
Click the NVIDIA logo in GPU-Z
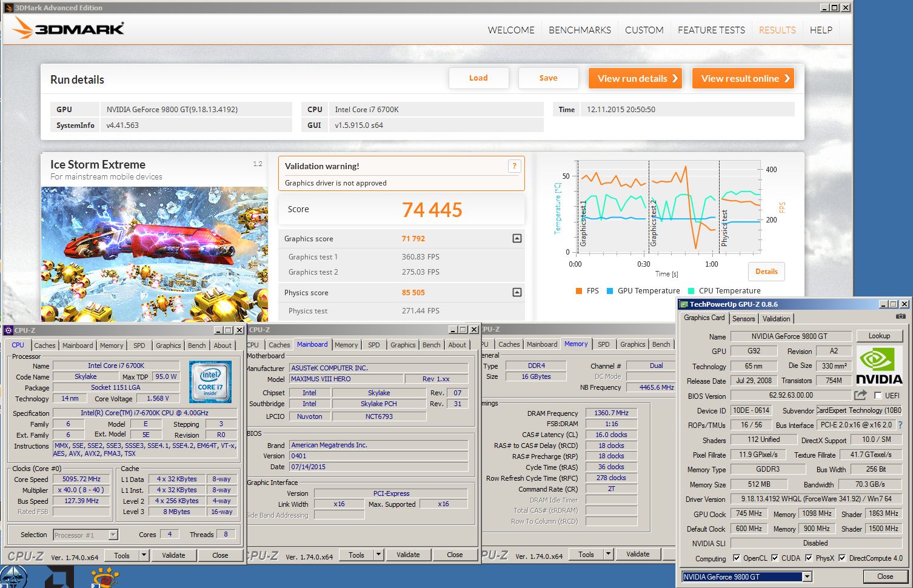879,366
